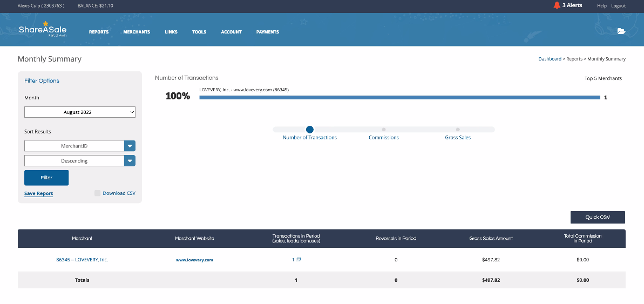Viewport: 644px width, 304px height.
Task: Click the Monthly Summary page title
Action: [x=49, y=59]
